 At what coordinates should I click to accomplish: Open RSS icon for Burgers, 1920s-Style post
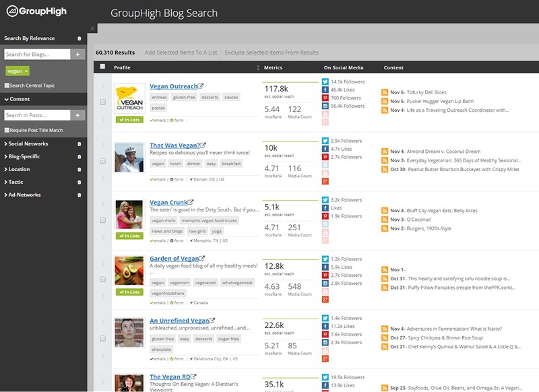pos(385,228)
